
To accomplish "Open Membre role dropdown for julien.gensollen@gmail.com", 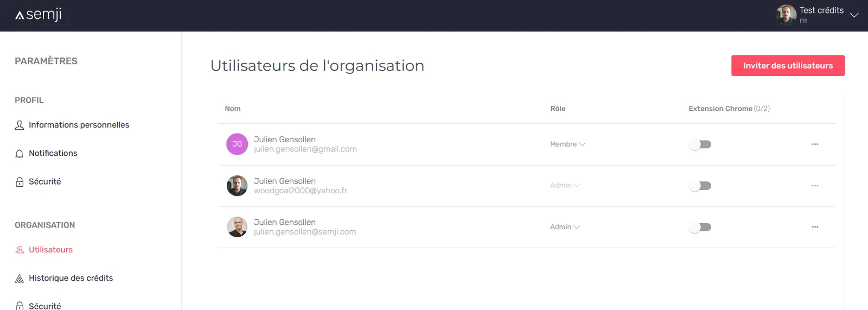I will pos(567,144).
